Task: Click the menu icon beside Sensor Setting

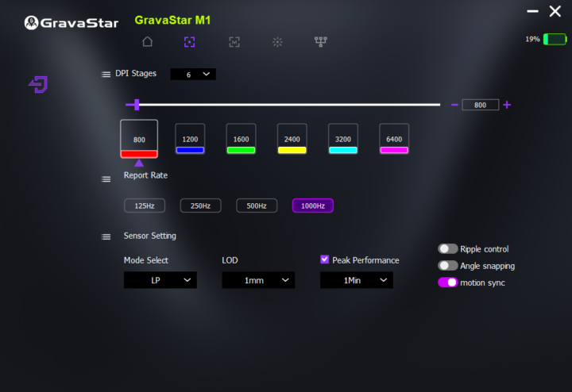Action: [106, 236]
